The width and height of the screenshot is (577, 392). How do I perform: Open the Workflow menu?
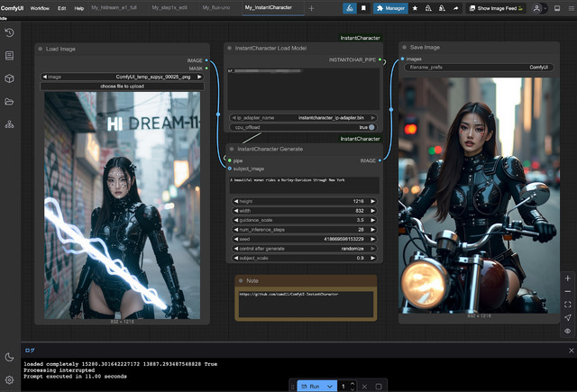click(40, 8)
